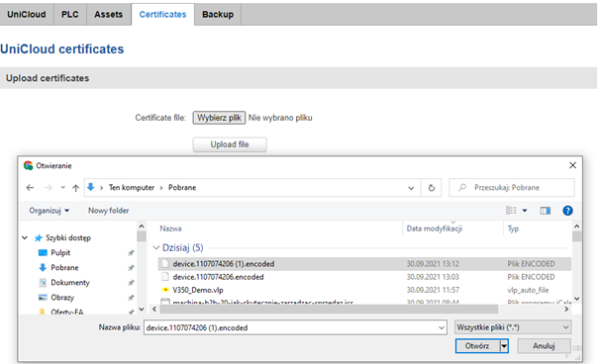This screenshot has height=364, width=599.
Task: Click the up one level arrow
Action: coord(75,188)
